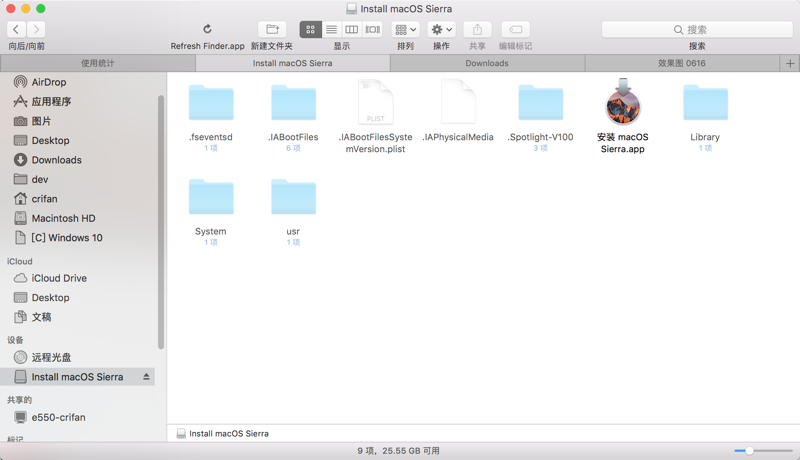Click the search (搜索) field
Viewport: 800px width, 460px height.
697,30
